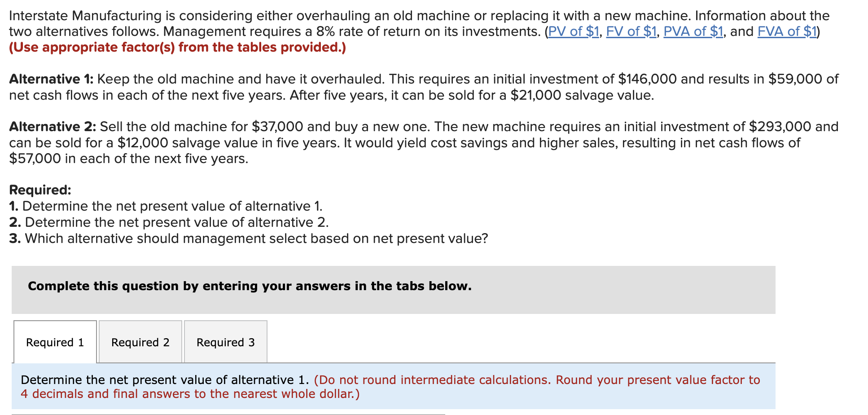The image size is (868, 415).
Task: Switch to the Required 3 tab
Action: coord(225,342)
